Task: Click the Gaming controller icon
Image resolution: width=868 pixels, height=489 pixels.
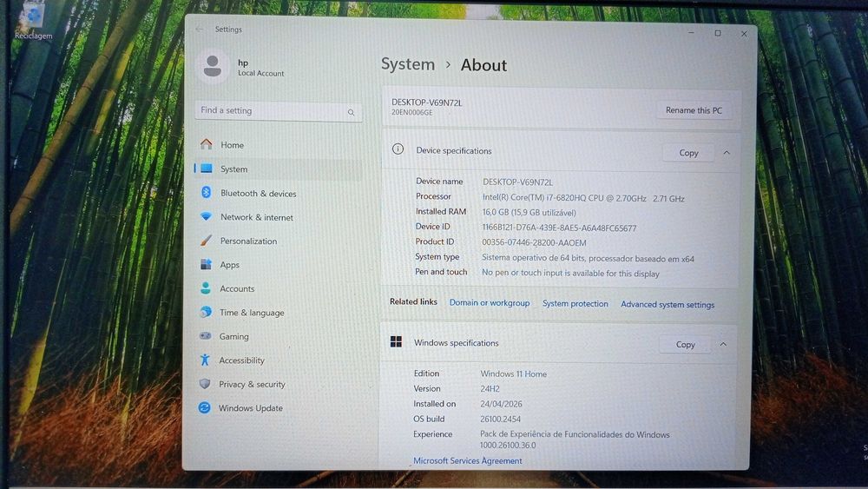Action: click(206, 335)
